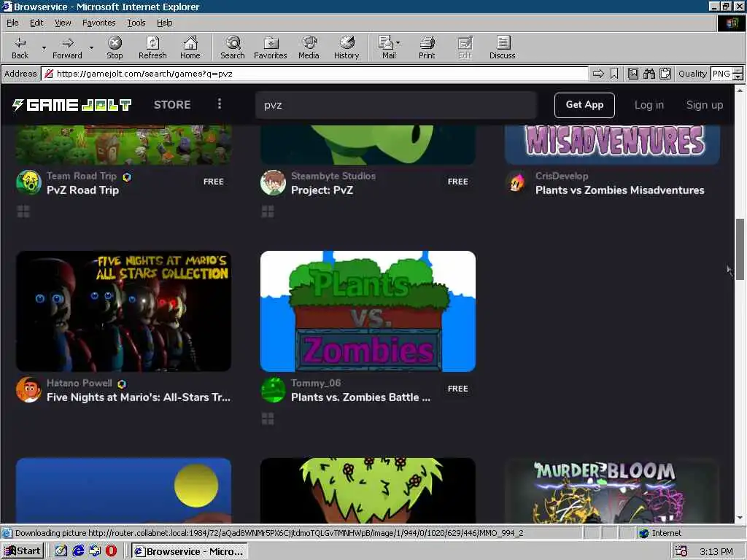
Task: Click the Internet zone status bar indicator
Action: [660, 533]
